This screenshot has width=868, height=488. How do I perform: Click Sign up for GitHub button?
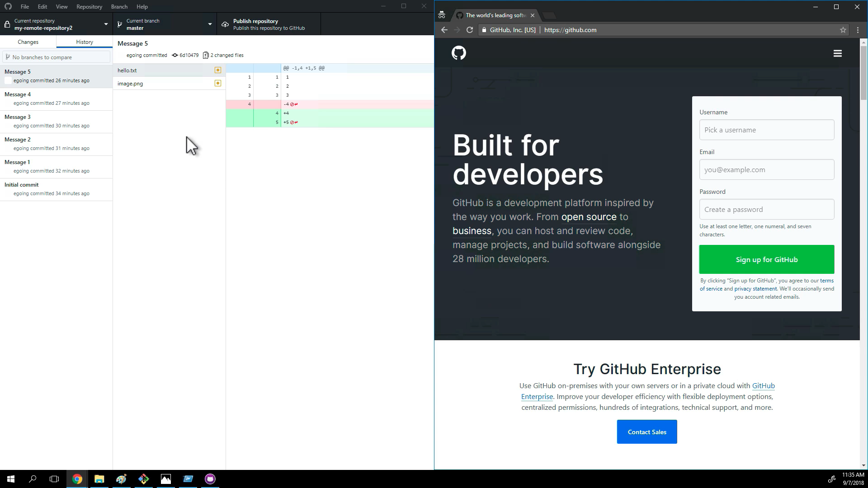pos(767,259)
